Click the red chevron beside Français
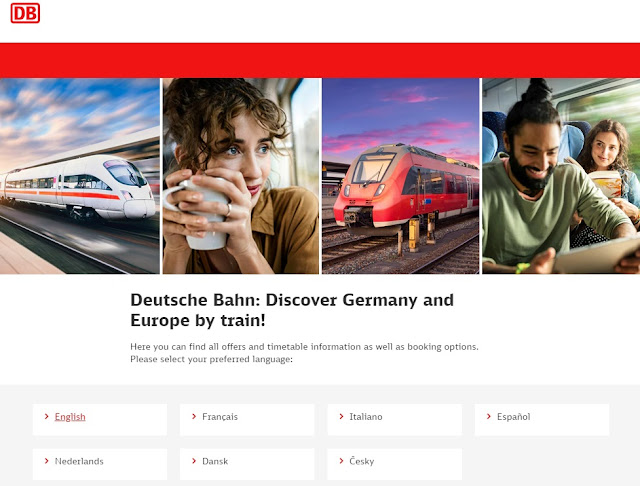640x486 pixels. point(194,416)
